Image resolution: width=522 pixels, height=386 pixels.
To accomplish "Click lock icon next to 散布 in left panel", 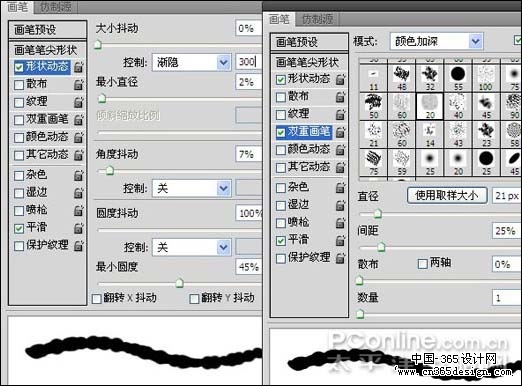I will tap(79, 85).
